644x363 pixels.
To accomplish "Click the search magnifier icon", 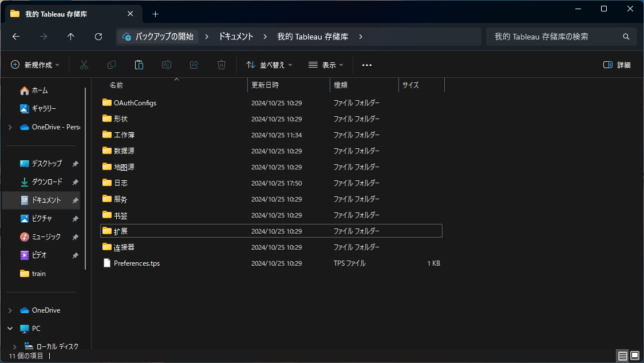I will click(x=626, y=37).
